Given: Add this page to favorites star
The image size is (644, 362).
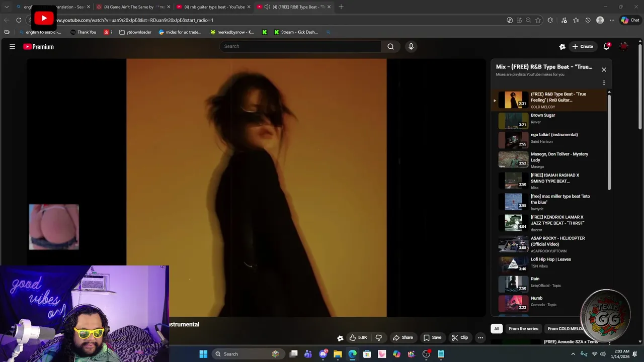Looking at the screenshot, I should [538, 20].
